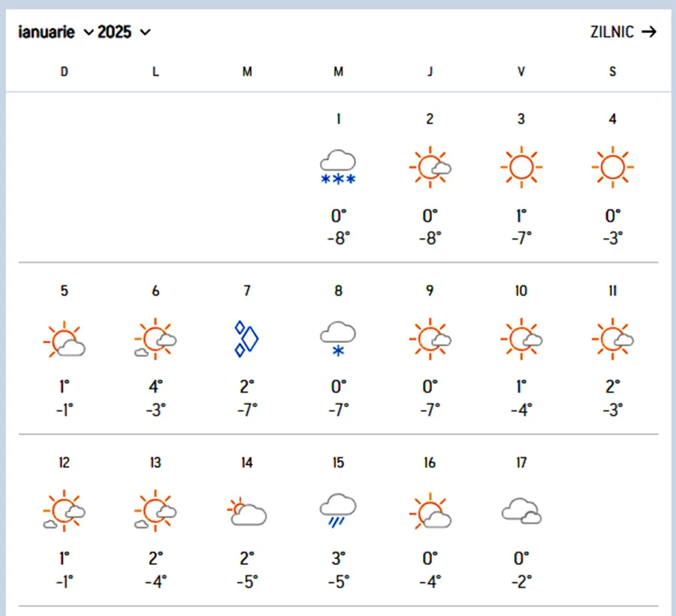Viewport: 676px width, 616px height.
Task: Click the partly sunny icon for January 9
Action: (430, 339)
